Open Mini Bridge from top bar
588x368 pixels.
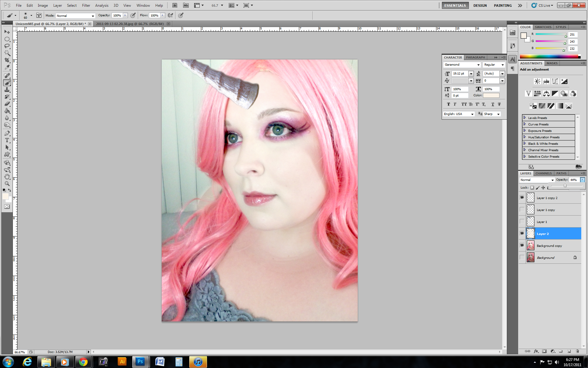tap(186, 5)
